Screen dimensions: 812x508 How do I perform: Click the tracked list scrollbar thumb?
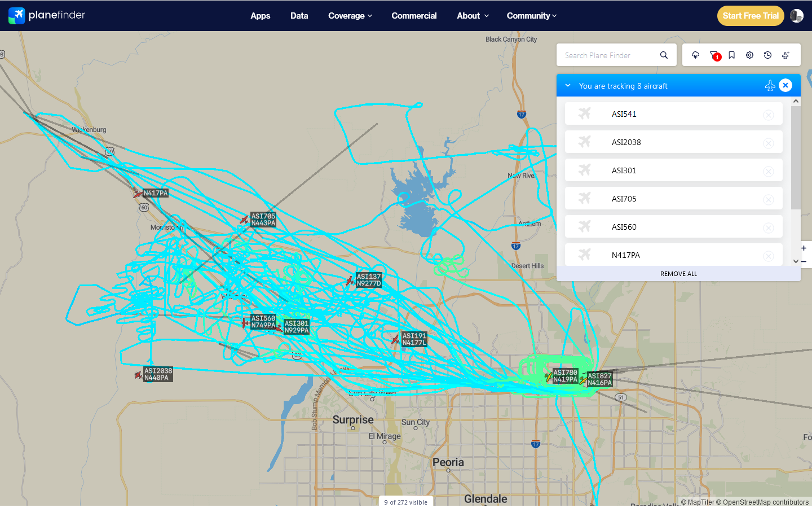796,157
